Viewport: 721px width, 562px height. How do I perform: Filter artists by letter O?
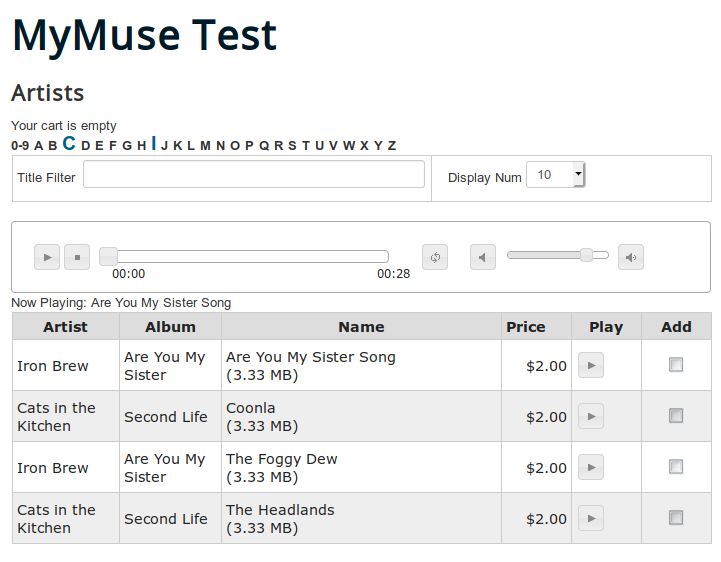click(x=235, y=146)
